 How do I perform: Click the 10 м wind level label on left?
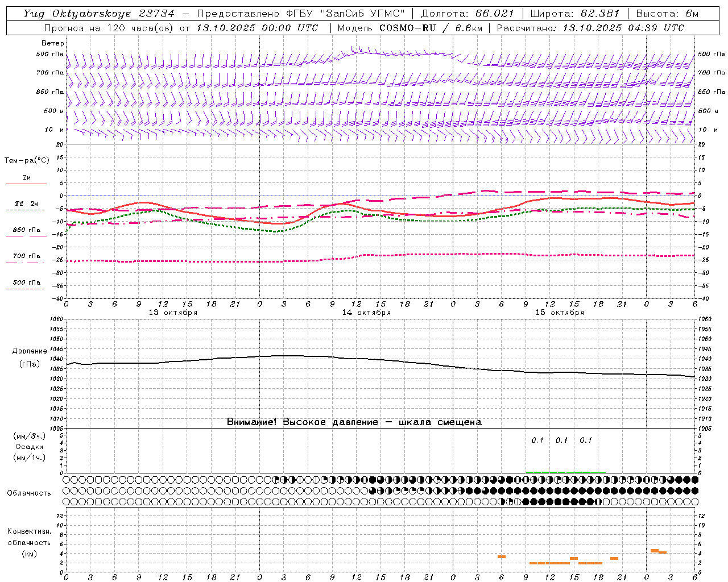pyautogui.click(x=55, y=130)
